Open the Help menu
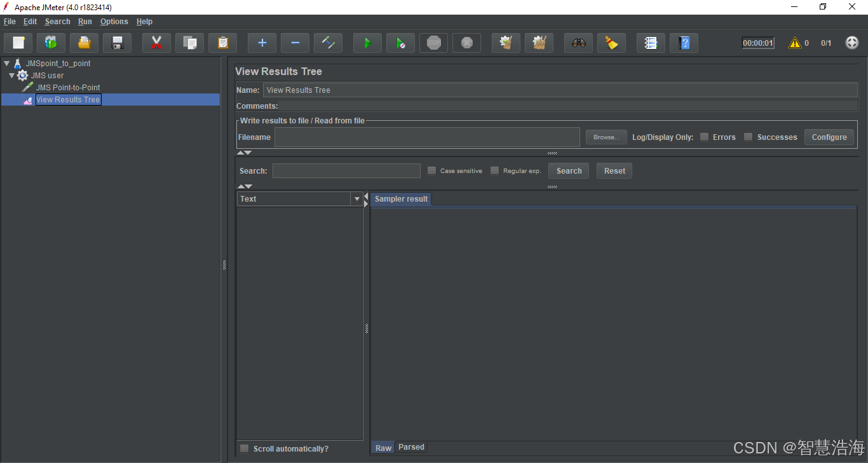Screen dimensions: 868x463 [144, 22]
